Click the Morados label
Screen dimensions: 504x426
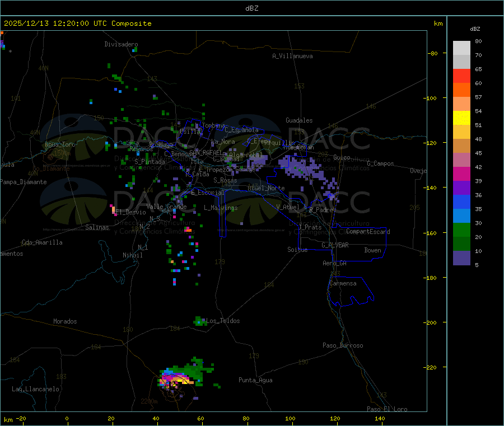[x=65, y=321]
